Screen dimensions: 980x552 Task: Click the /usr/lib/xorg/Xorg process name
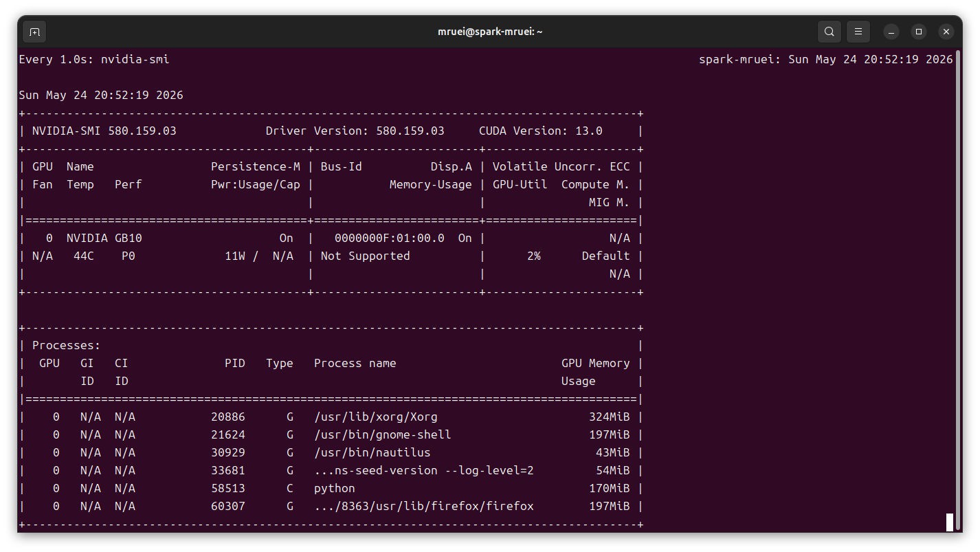(x=375, y=417)
